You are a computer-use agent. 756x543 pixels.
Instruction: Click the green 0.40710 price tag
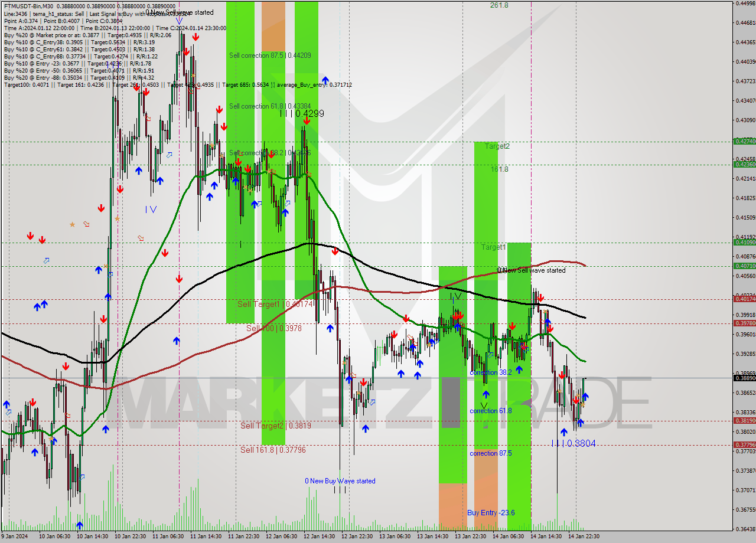click(744, 266)
